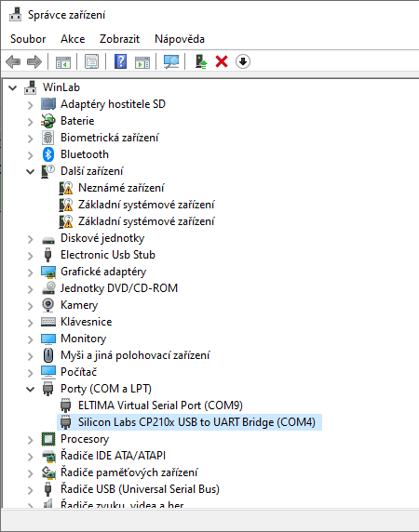Click the Back arrow toolbar icon
The width and height of the screenshot is (419, 532).
pos(13,61)
